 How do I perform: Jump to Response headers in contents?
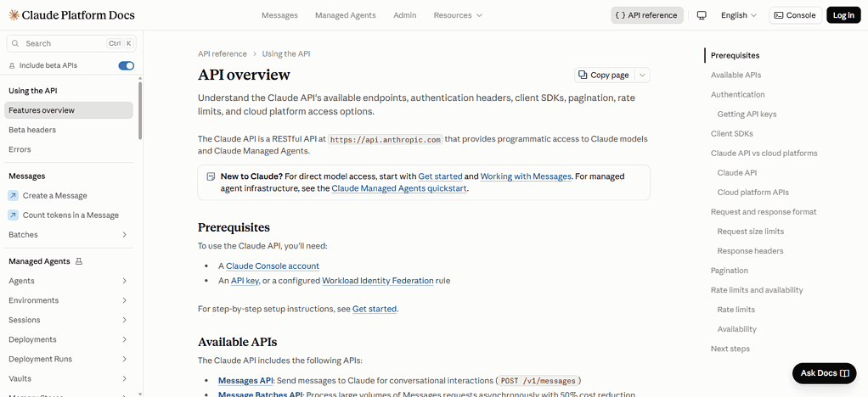click(750, 251)
